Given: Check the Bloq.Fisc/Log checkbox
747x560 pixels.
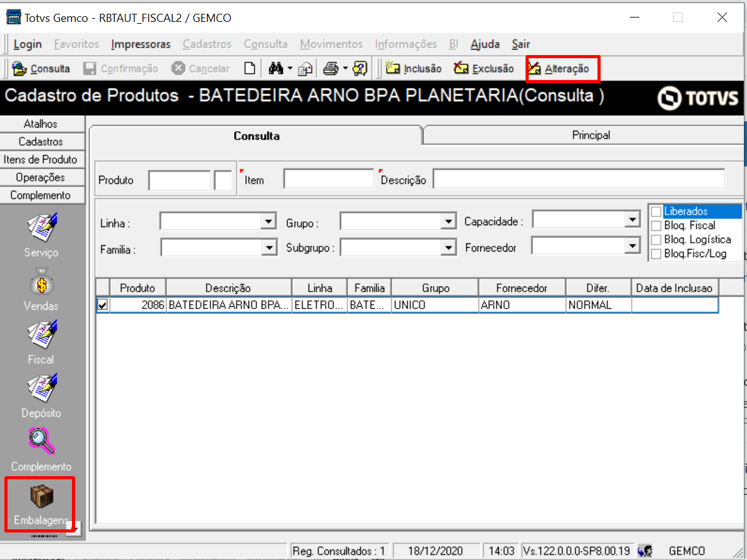Looking at the screenshot, I should point(656,253).
